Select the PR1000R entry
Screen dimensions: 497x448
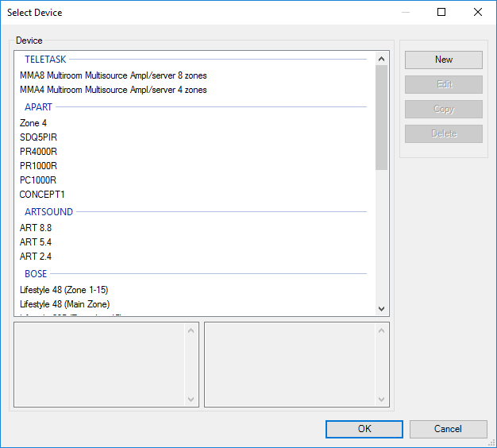pos(38,166)
